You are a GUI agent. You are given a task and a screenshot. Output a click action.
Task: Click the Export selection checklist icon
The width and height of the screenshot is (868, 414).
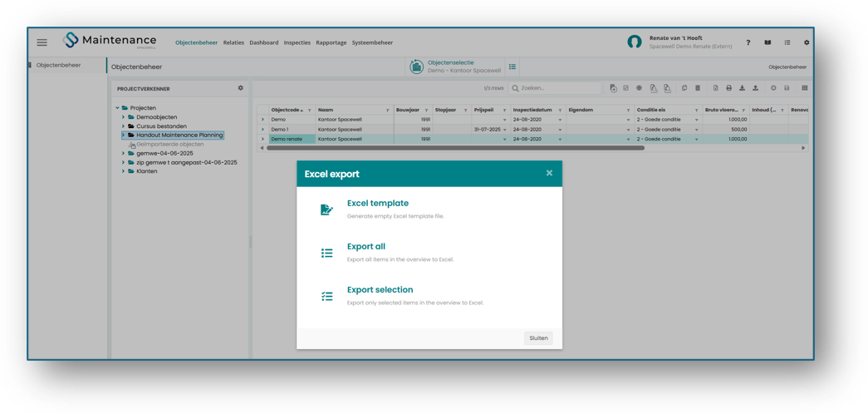[326, 296]
